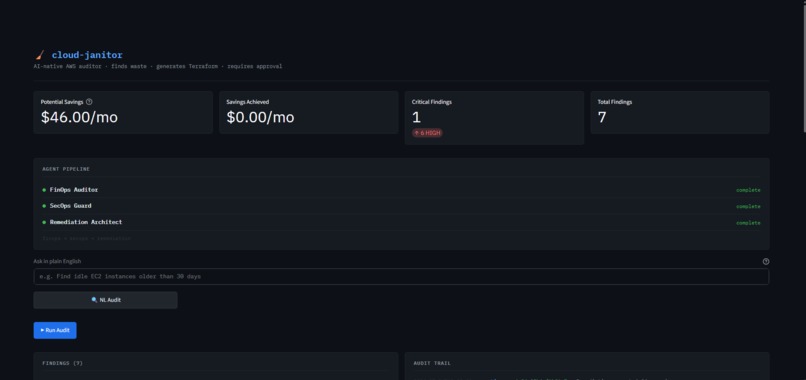Click the broom logo icon beside cloud-janitor
The image size is (806, 380).
click(x=40, y=55)
